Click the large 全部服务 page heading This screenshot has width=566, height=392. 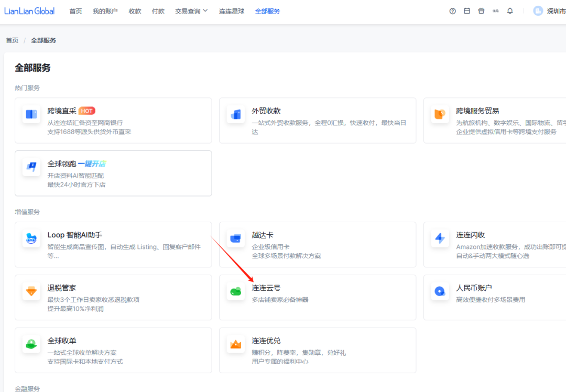click(x=32, y=68)
